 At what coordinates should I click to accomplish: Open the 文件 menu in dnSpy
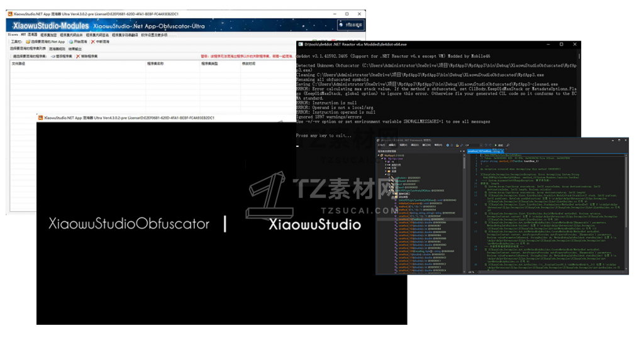click(382, 145)
